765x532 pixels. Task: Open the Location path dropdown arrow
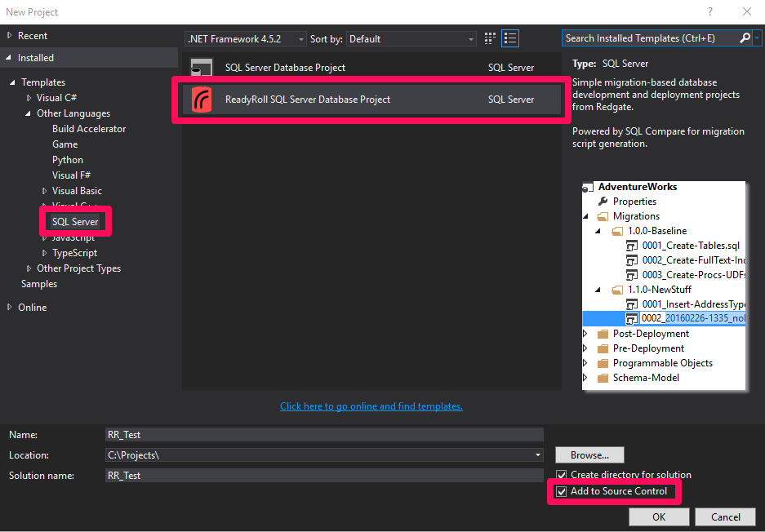538,455
